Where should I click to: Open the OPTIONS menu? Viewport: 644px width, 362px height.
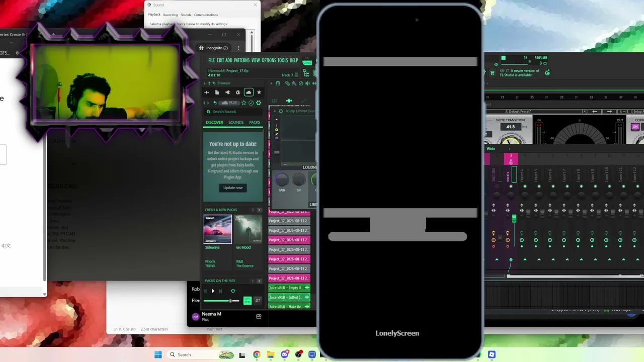point(269,60)
